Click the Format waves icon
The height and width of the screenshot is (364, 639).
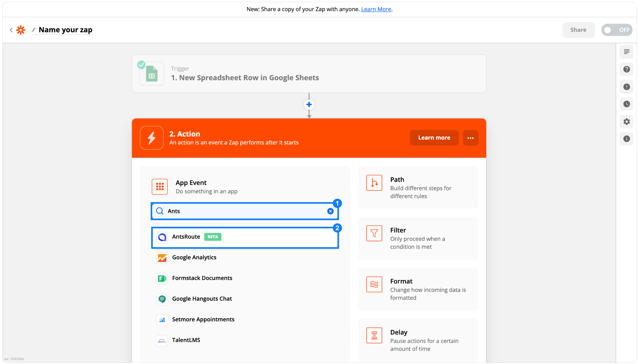[x=374, y=285]
